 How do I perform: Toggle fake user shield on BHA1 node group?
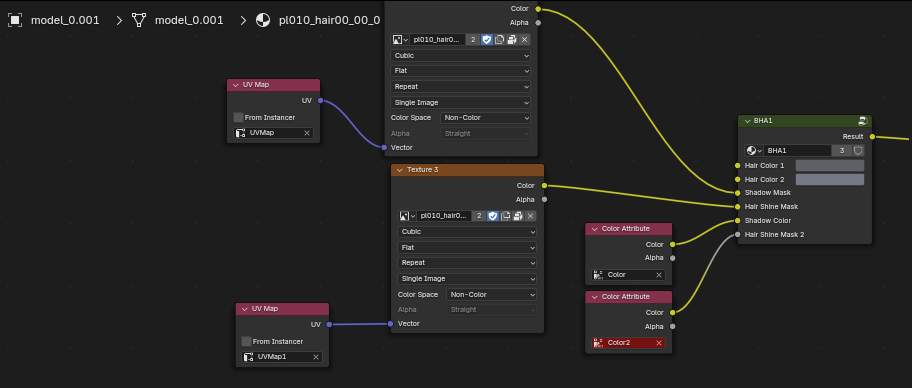tap(858, 151)
